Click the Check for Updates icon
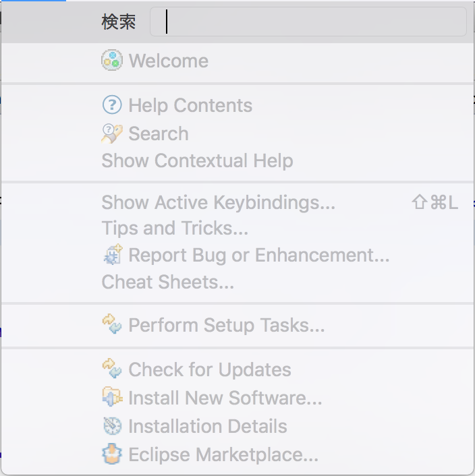The height and width of the screenshot is (476, 475). tap(111, 369)
